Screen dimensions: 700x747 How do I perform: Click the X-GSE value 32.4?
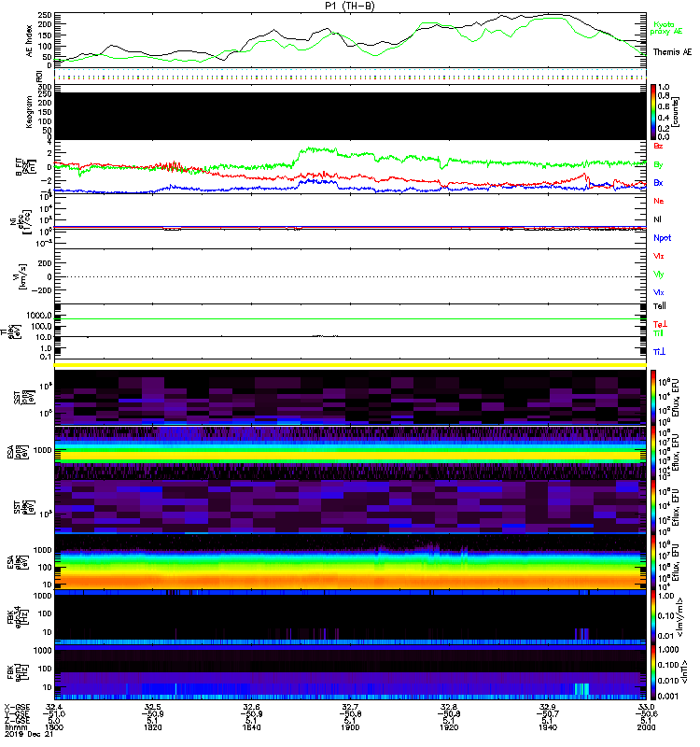pos(54,707)
